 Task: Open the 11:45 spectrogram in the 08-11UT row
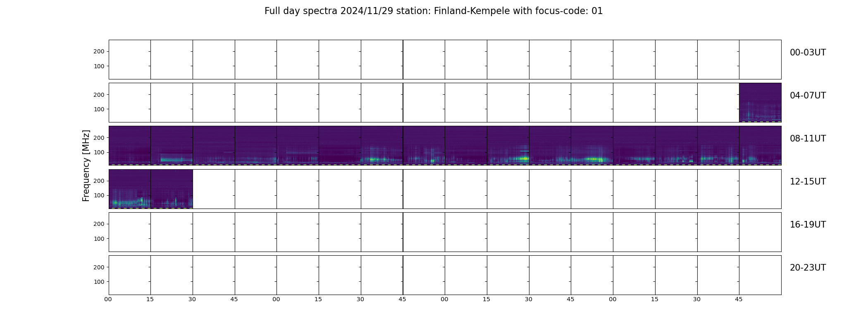tap(760, 146)
